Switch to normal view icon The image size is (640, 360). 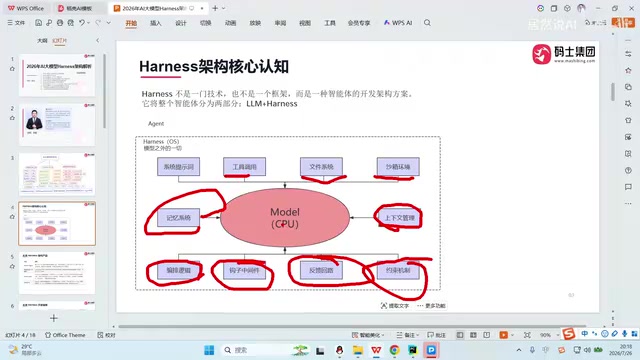[x=460, y=335]
